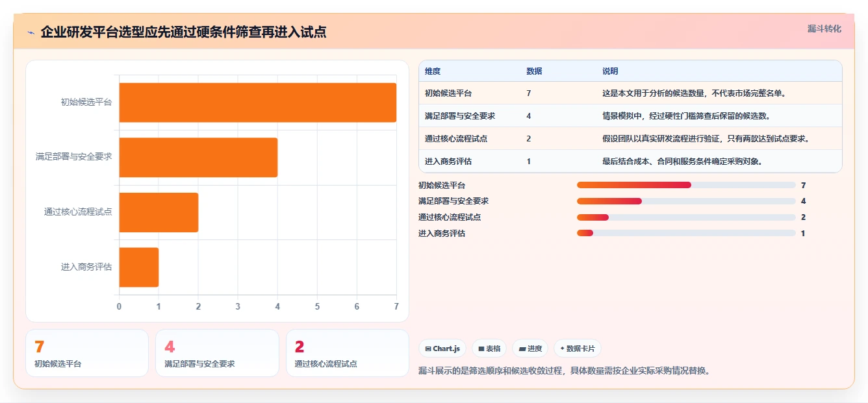Click the 表格 chip

coord(489,348)
